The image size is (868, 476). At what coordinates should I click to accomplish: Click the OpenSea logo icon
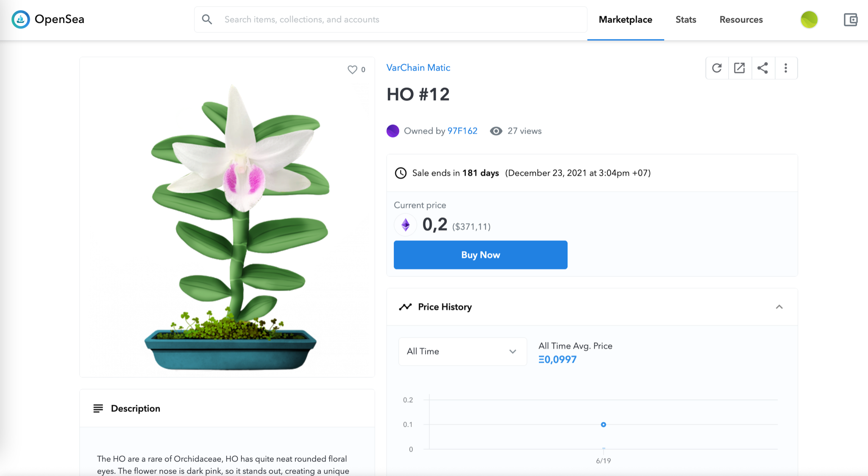(20, 19)
